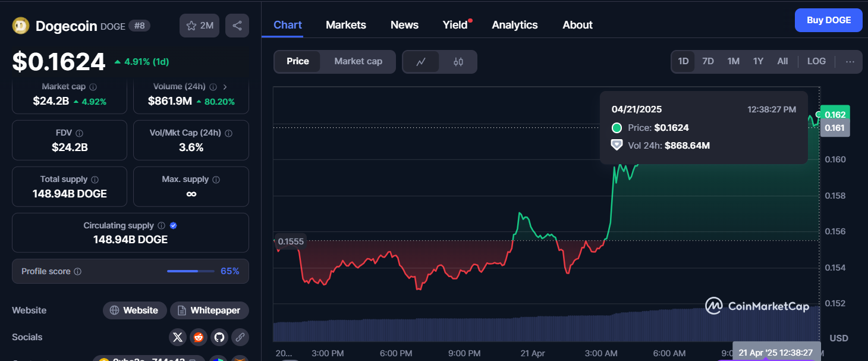
Task: Select the All time range
Action: pos(782,61)
